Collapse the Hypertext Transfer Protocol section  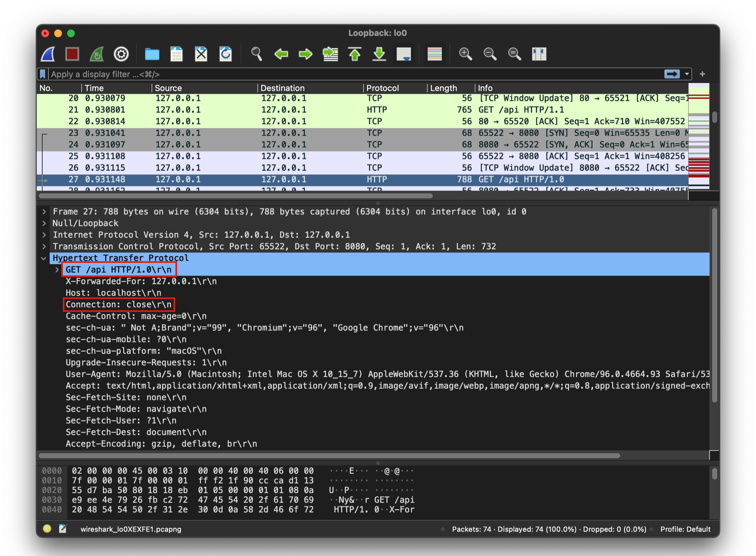(x=44, y=258)
